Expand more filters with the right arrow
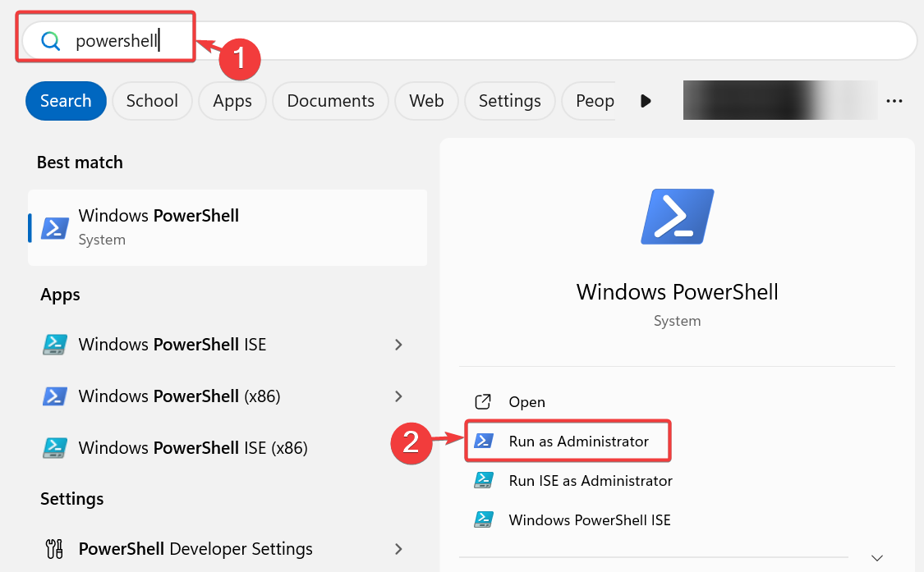This screenshot has height=572, width=924. click(646, 100)
